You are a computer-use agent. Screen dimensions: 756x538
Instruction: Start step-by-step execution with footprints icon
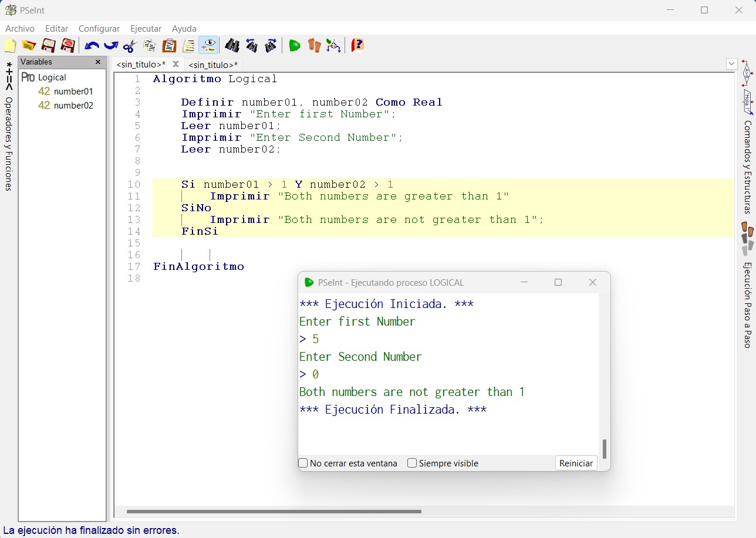(x=314, y=46)
